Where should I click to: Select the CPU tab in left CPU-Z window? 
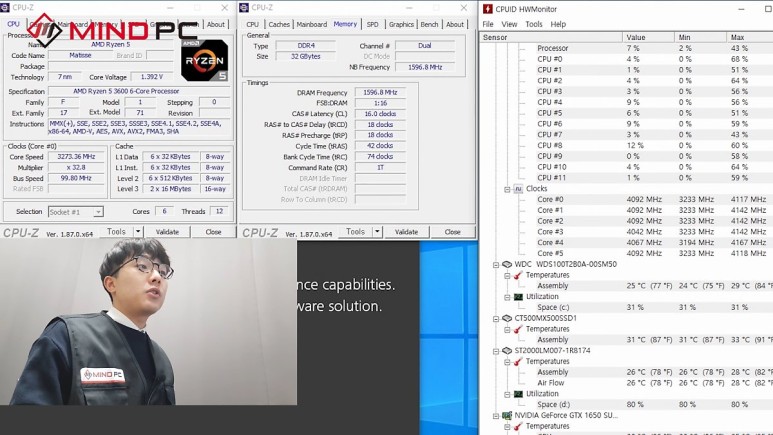[x=13, y=24]
